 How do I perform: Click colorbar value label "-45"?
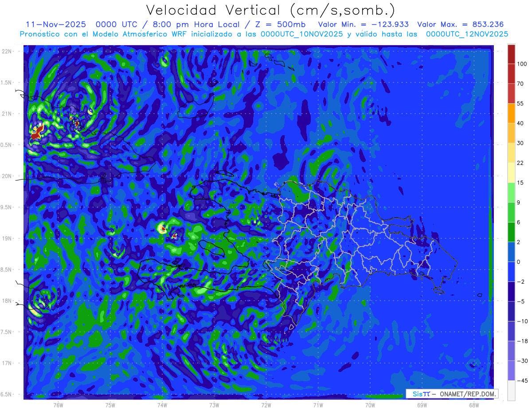coord(522,380)
